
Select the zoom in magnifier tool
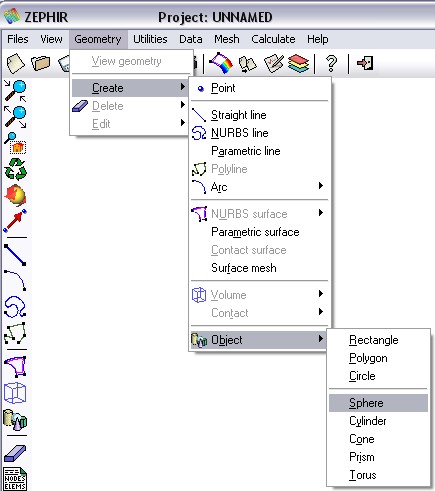(15, 90)
